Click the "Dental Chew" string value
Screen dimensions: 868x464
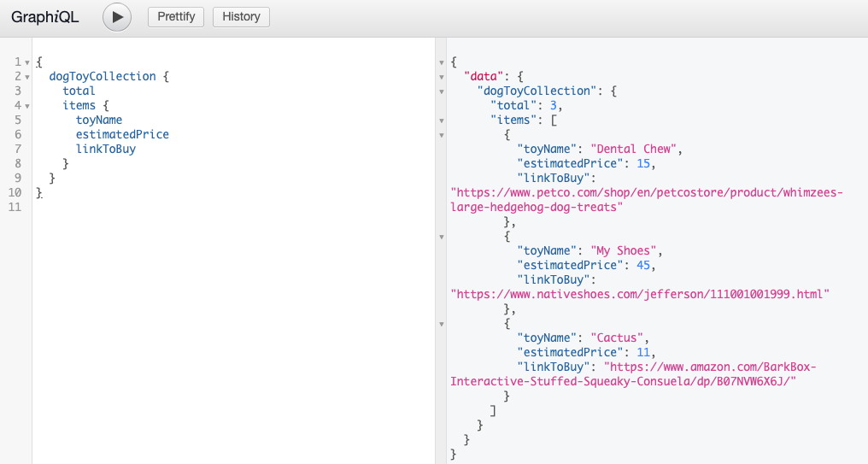[634, 149]
